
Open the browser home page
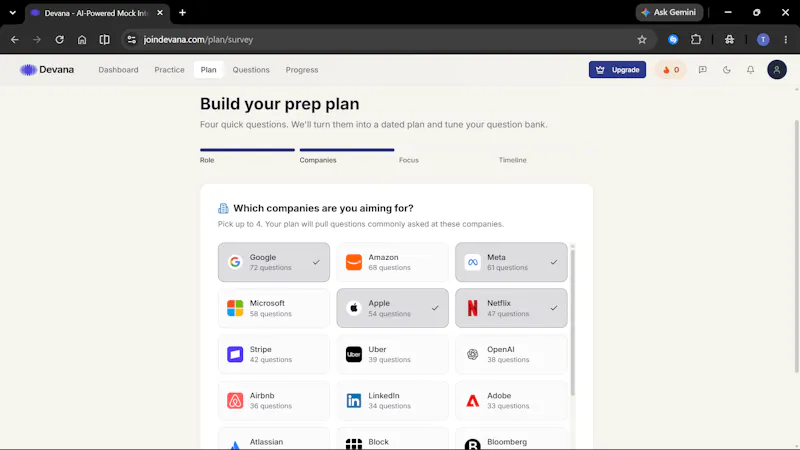click(x=82, y=39)
